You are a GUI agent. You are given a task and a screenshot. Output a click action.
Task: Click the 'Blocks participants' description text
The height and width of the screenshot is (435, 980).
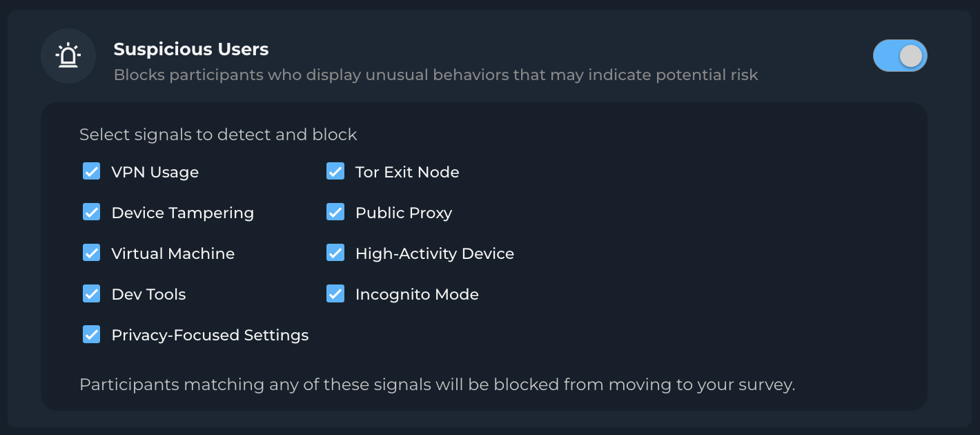[435, 75]
